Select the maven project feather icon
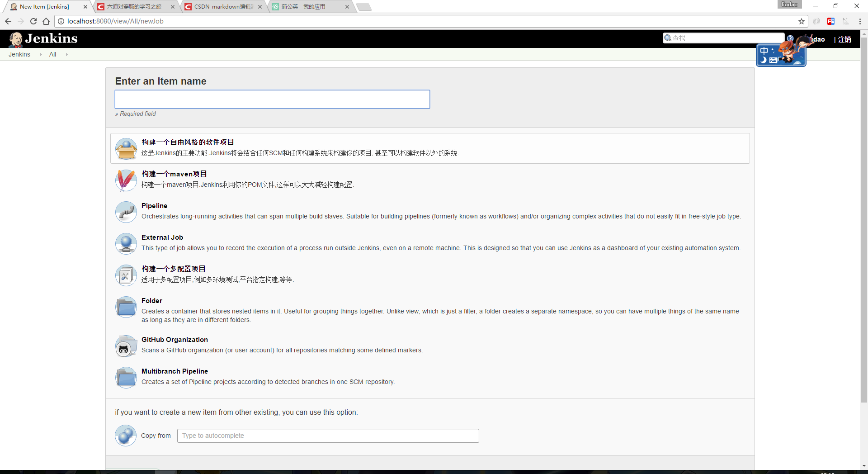Viewport: 868px width, 474px height. click(126, 180)
